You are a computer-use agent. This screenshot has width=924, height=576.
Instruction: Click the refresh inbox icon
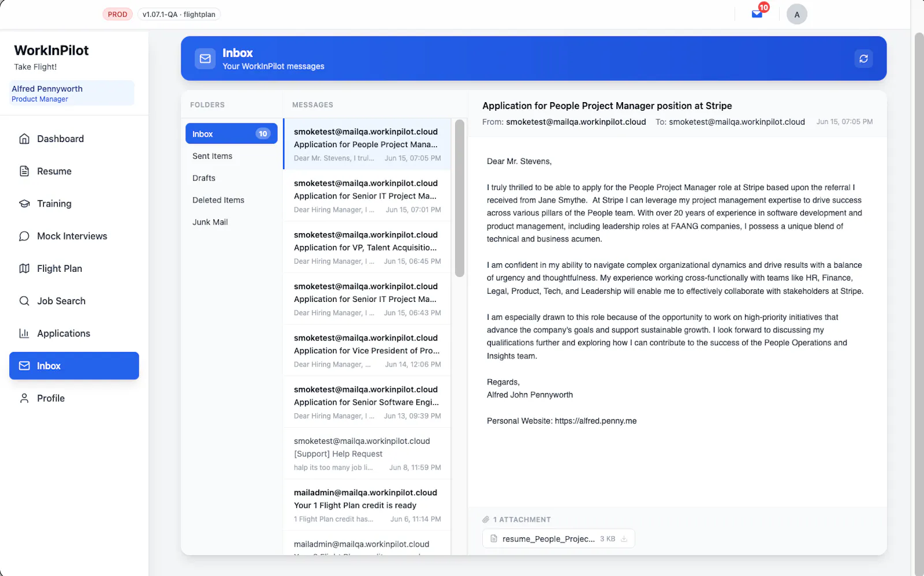tap(863, 58)
